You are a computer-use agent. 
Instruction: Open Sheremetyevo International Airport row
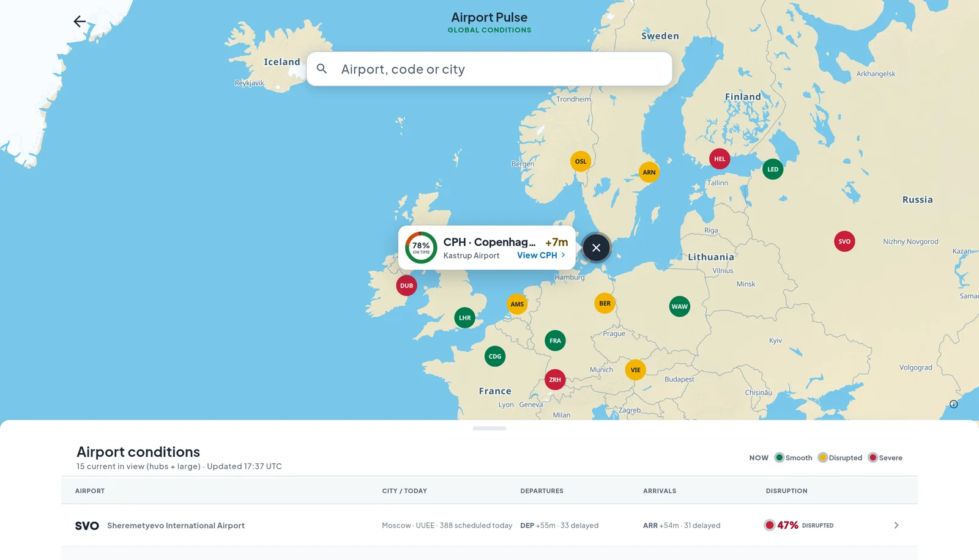(489, 525)
